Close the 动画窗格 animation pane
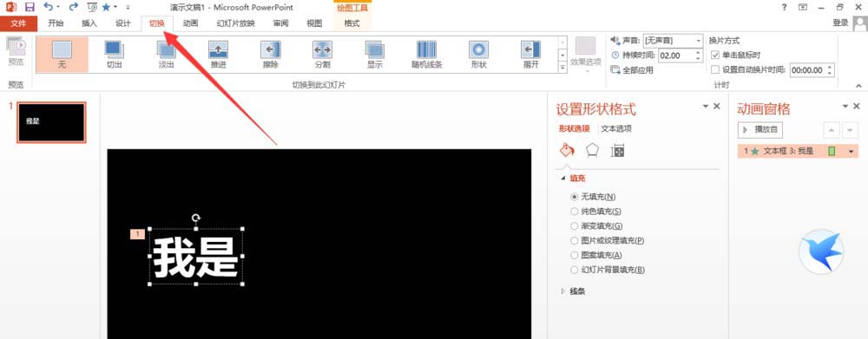868x339 pixels. 857,106
